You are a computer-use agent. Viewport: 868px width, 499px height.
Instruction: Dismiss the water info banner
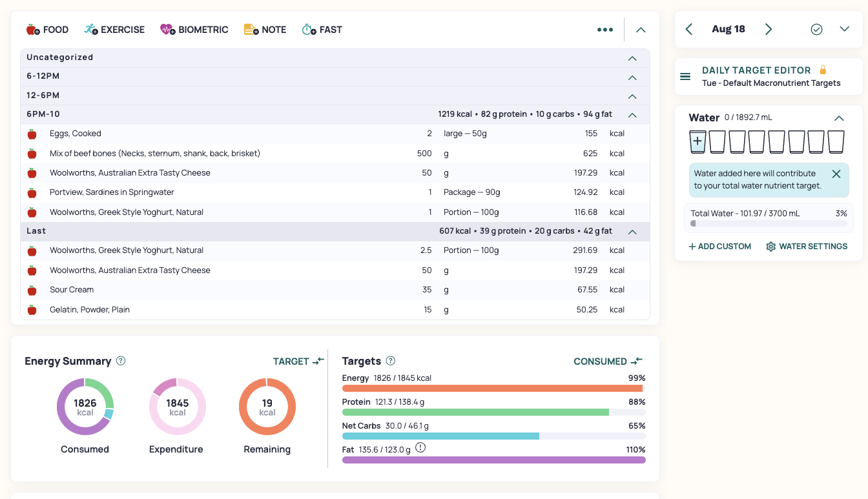coord(836,174)
